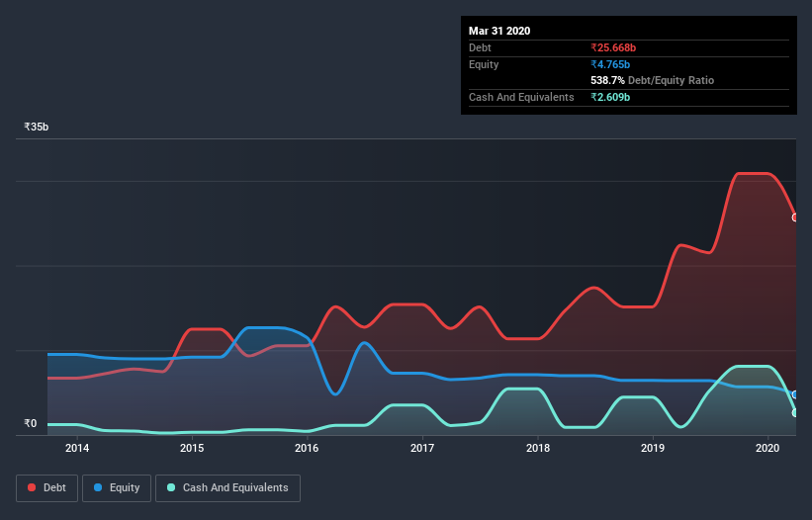Viewport: 812px width, 520px height.
Task: Click the Debt row label in tooltip
Action: pyautogui.click(x=480, y=47)
